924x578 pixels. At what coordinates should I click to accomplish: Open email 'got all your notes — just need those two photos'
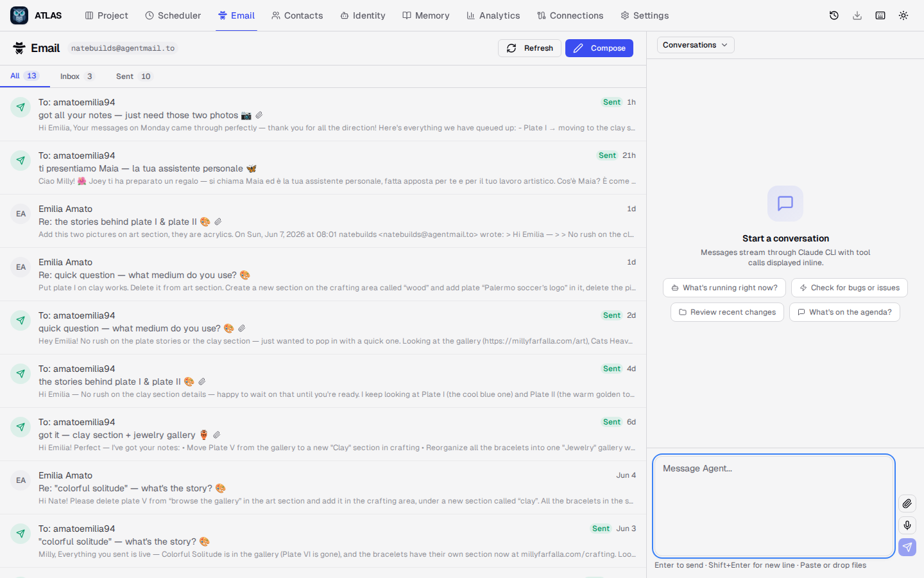click(x=323, y=114)
